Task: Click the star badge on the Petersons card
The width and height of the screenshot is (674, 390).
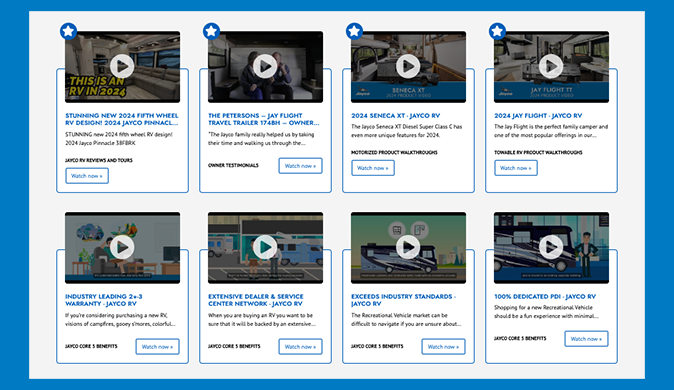Action: coord(211,31)
